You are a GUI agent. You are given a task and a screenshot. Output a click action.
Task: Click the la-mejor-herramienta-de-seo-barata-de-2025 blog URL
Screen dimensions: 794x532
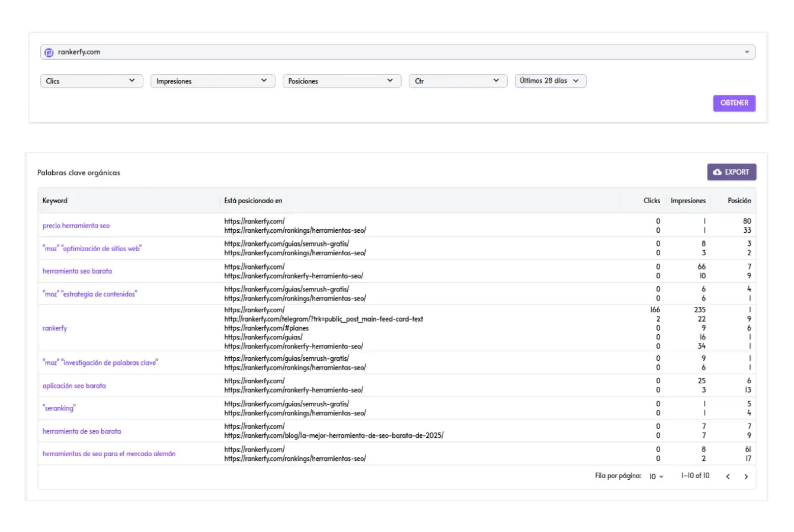click(x=334, y=435)
